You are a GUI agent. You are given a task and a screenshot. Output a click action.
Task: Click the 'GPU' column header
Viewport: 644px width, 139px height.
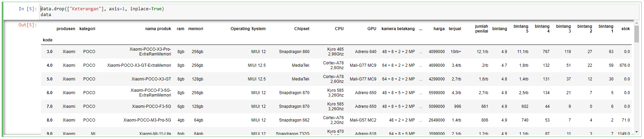tap(372, 29)
